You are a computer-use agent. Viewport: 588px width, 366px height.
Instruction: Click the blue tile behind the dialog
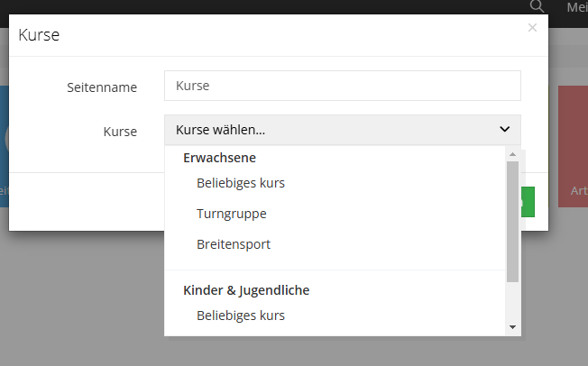point(5,146)
